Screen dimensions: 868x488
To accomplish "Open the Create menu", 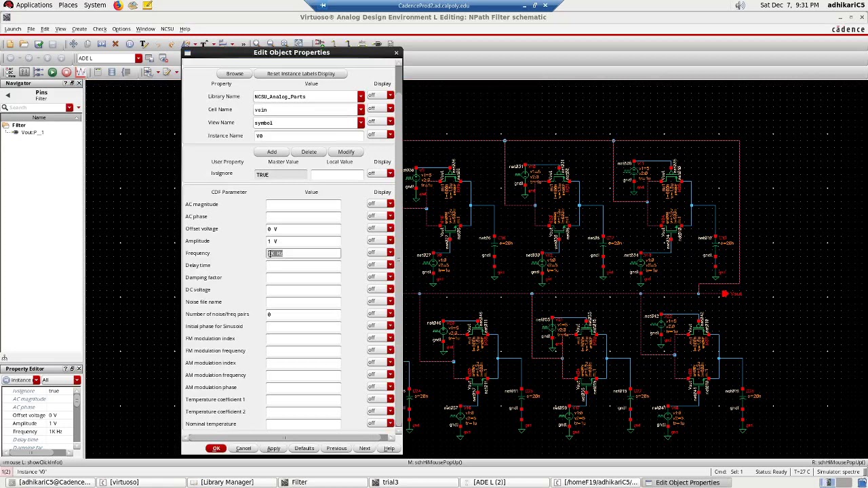I will (79, 29).
